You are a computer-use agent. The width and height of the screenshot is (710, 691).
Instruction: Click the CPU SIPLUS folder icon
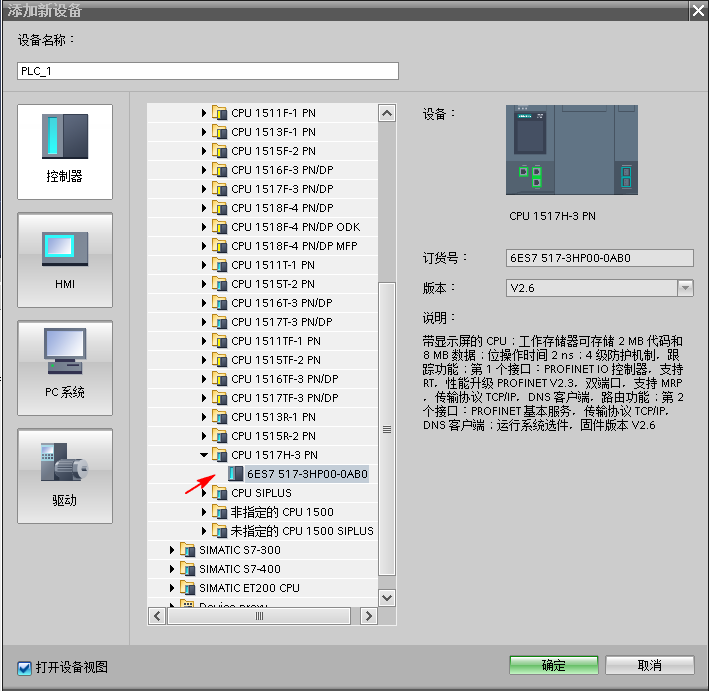(x=220, y=493)
